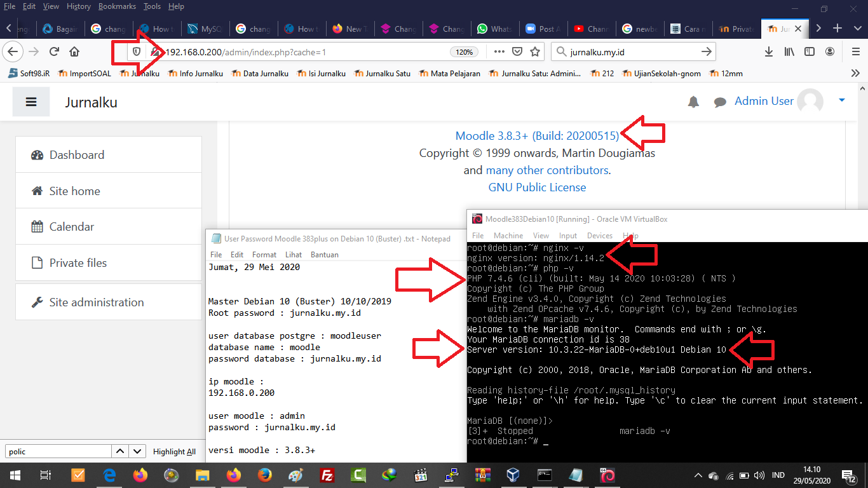Viewport: 868px width, 488px height.
Task: Open Moodle messages speech bubble icon
Action: point(720,102)
